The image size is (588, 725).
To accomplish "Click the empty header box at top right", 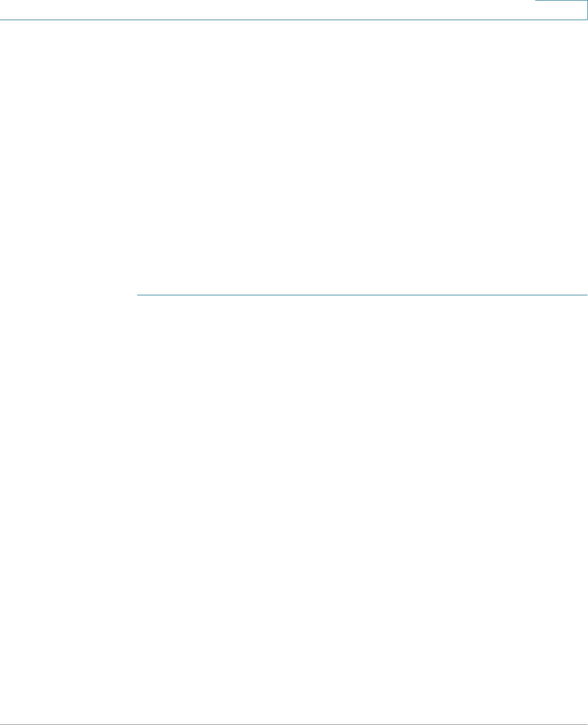I will click(561, 10).
